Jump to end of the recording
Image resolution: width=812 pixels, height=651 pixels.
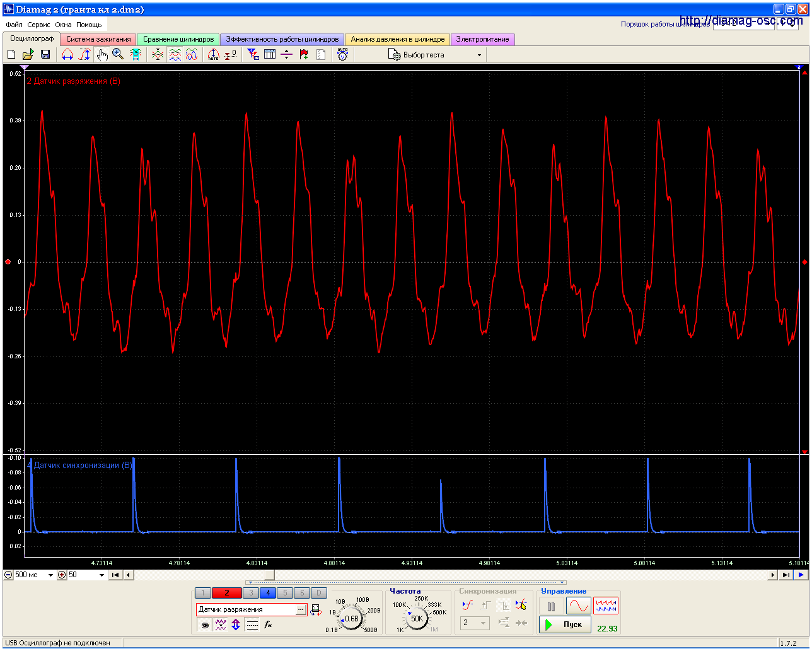[x=786, y=575]
